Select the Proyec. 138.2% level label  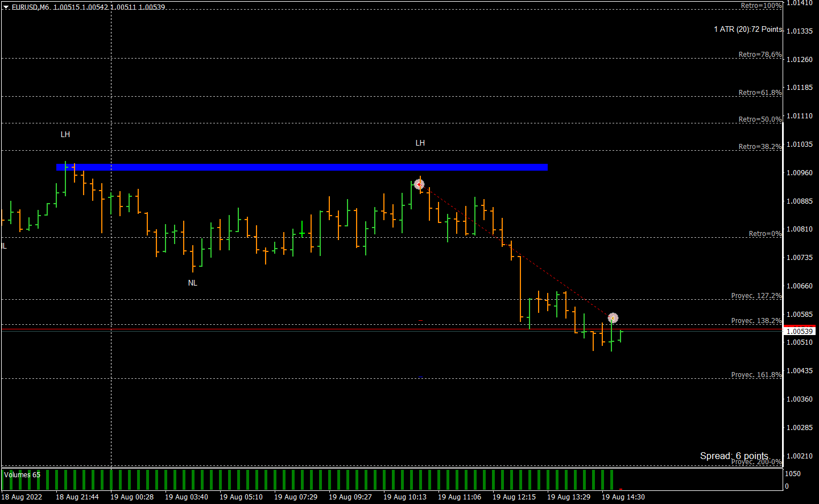tap(756, 321)
